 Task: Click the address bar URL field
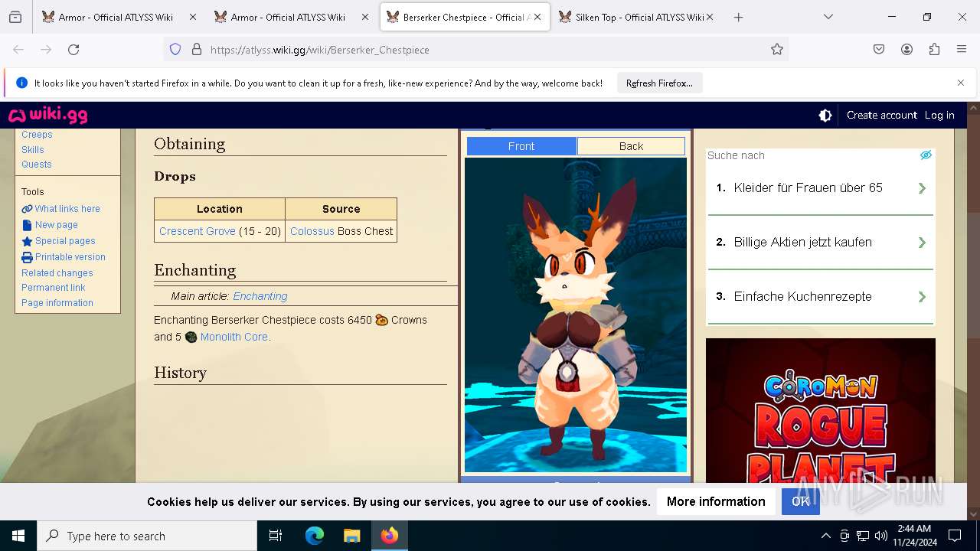(475, 50)
